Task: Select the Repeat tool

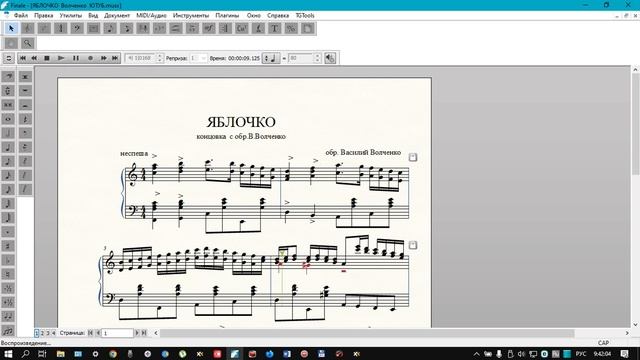Action: click(225, 28)
